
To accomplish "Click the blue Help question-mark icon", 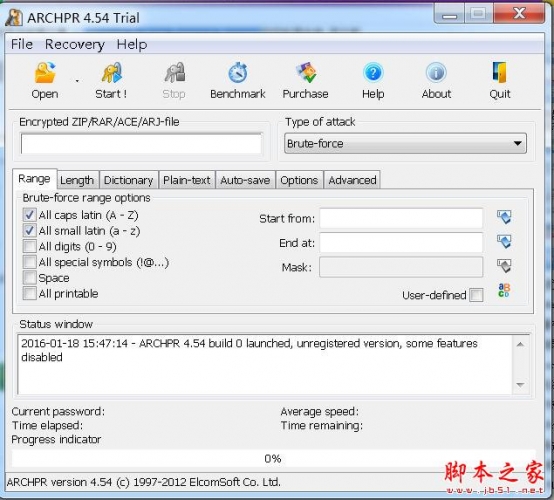I will tap(373, 72).
